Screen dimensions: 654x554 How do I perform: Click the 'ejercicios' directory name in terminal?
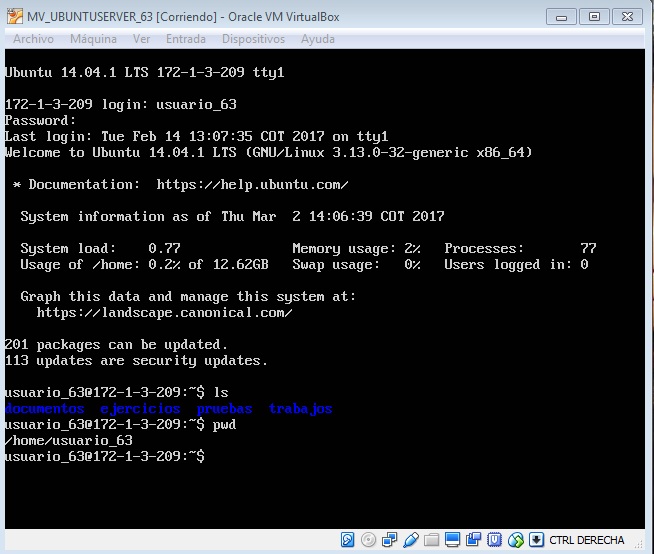141,409
